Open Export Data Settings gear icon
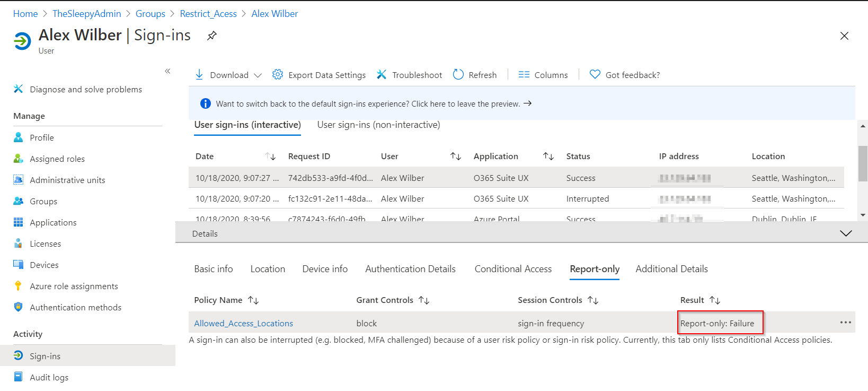 click(278, 75)
